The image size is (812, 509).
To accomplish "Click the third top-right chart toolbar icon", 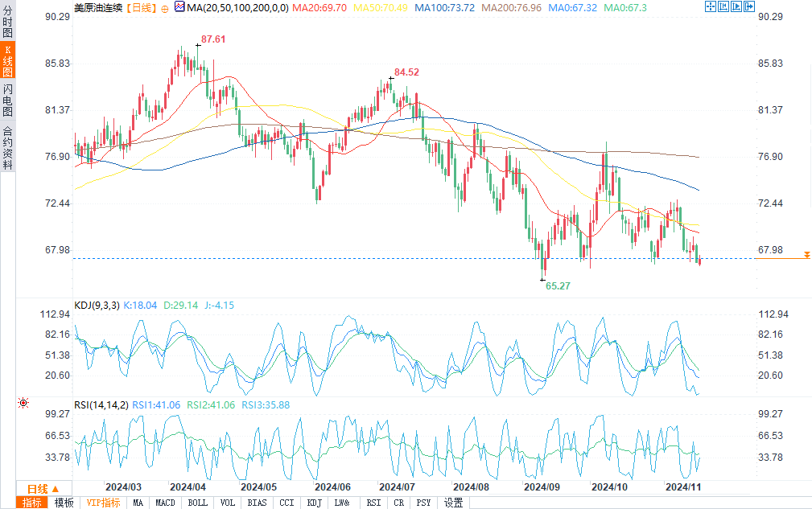I will click(736, 6).
